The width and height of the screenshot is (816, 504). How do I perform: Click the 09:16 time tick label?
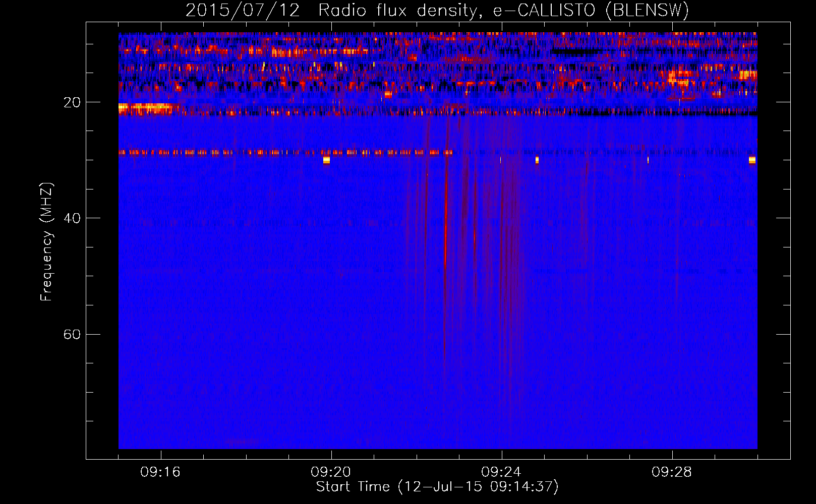[x=160, y=472]
